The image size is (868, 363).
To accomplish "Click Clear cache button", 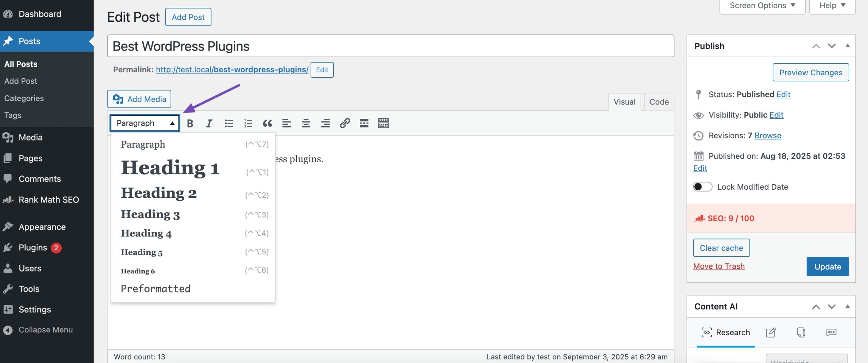I will (721, 248).
